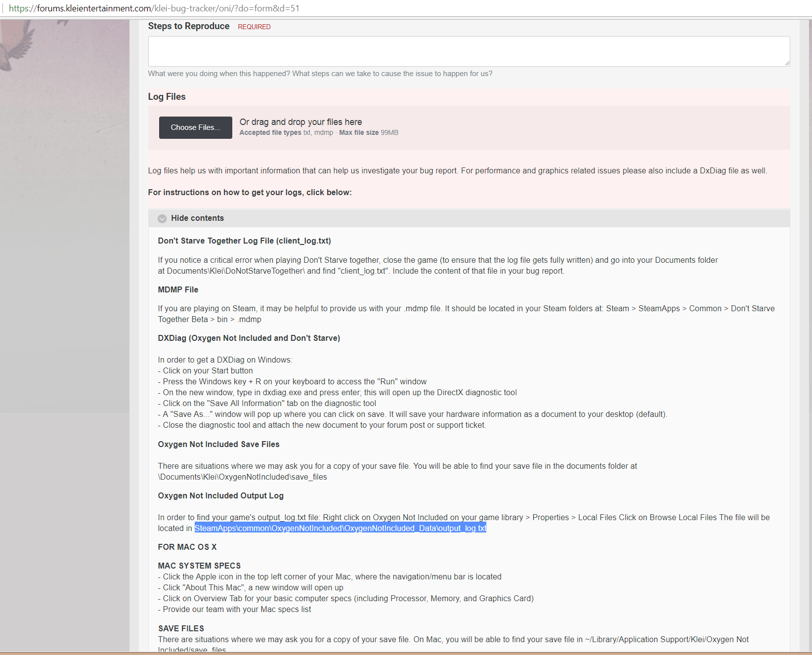Image resolution: width=812 pixels, height=655 pixels.
Task: Click the browser address bar URL
Action: click(x=154, y=8)
